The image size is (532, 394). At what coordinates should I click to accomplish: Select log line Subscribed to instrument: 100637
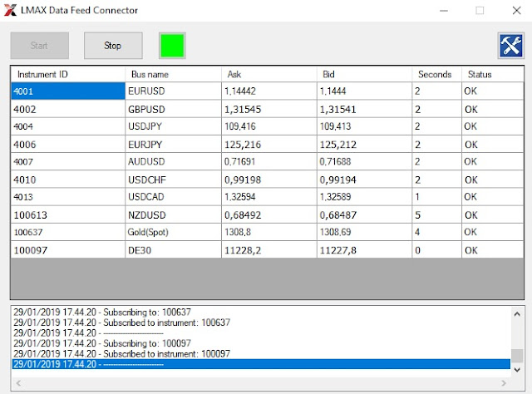coord(261,323)
